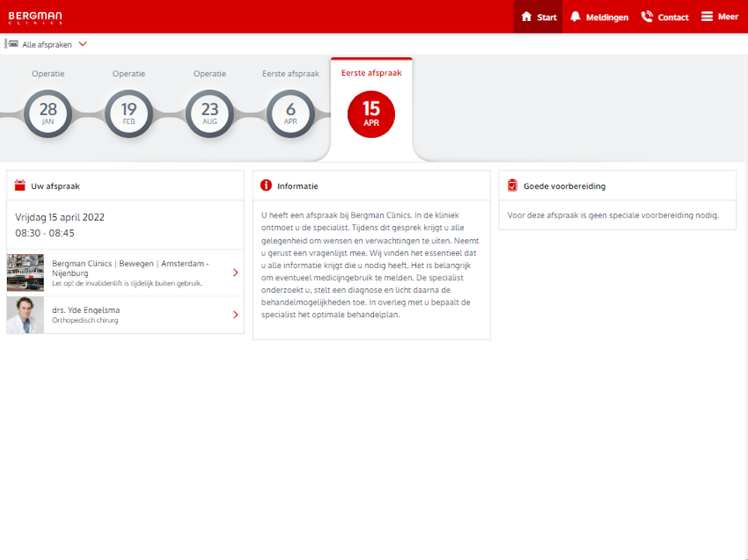Click the clipboard icon beside Goede voorbereiding
The width and height of the screenshot is (748, 560).
513,185
